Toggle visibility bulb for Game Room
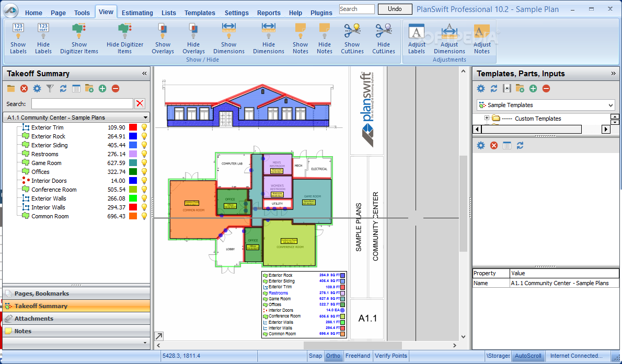Viewport: 622px width, 364px height. click(x=144, y=163)
